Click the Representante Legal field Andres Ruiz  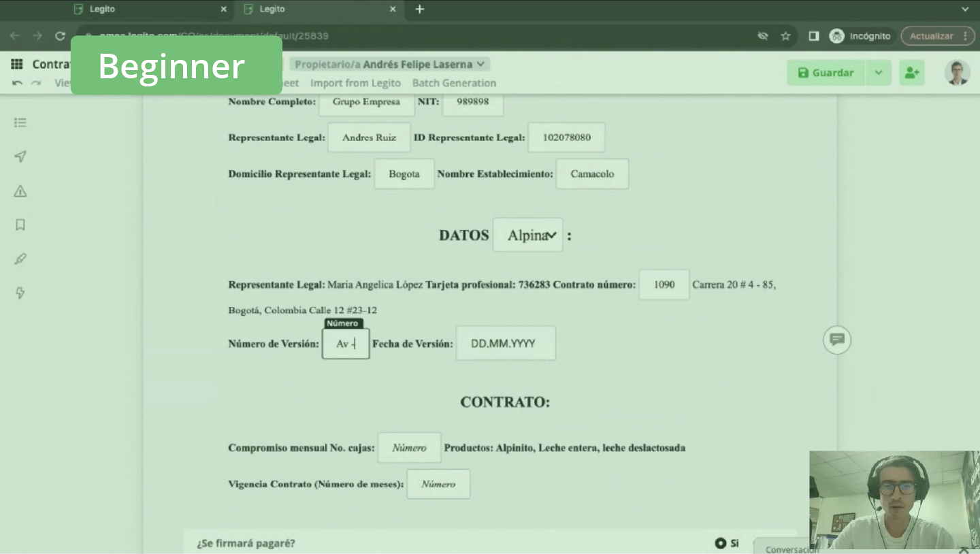click(x=369, y=137)
